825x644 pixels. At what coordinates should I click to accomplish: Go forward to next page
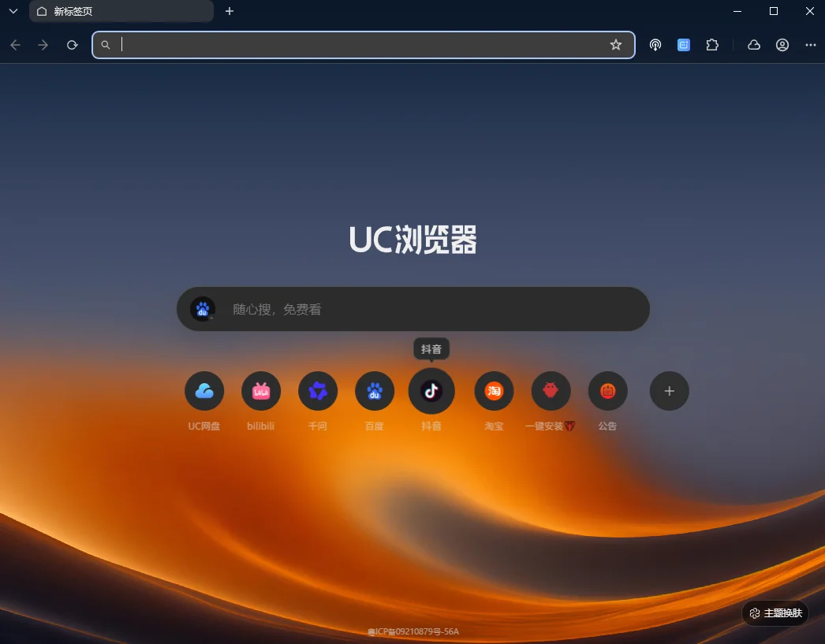43,45
